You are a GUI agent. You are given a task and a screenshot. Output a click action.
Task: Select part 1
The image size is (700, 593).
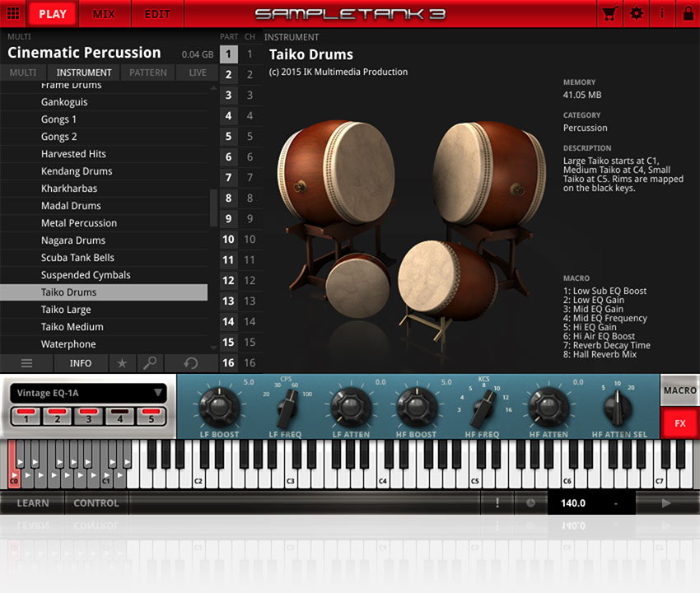coord(228,54)
